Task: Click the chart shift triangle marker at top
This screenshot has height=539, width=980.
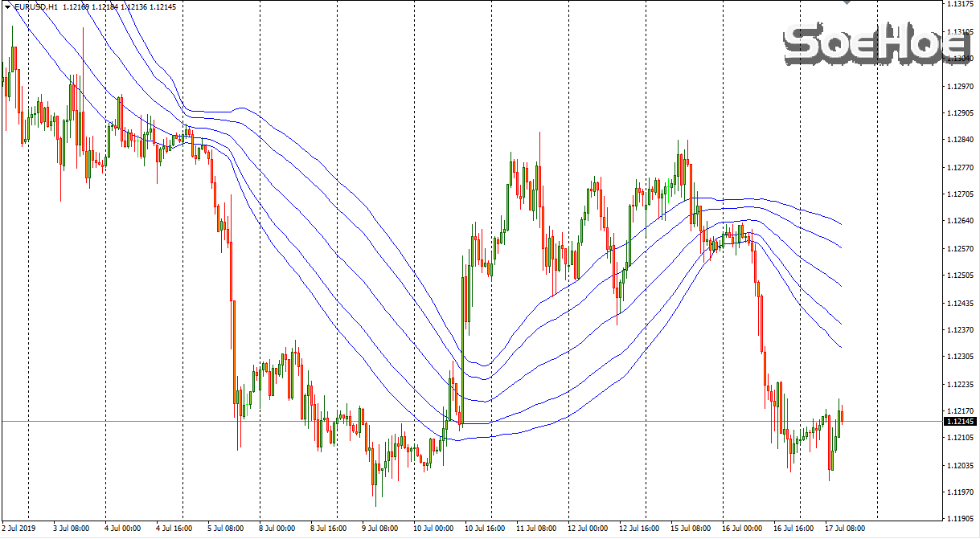Action: [x=846, y=3]
